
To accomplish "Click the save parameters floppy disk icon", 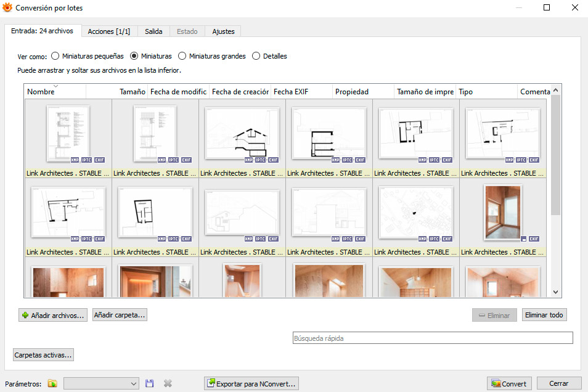I will click(150, 383).
